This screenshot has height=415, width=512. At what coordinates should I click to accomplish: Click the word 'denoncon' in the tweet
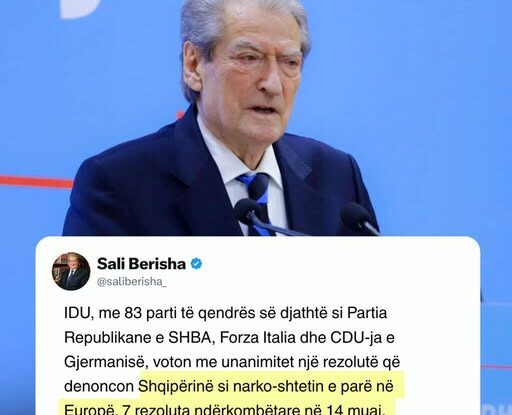point(99,387)
